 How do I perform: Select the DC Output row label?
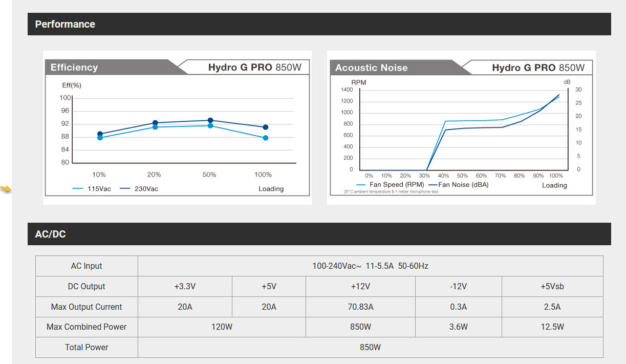pos(87,287)
